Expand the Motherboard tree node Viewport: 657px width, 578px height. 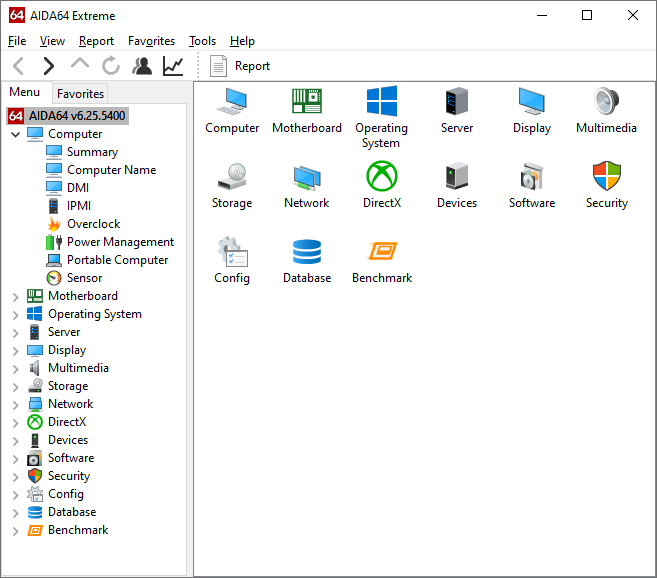tap(15, 296)
